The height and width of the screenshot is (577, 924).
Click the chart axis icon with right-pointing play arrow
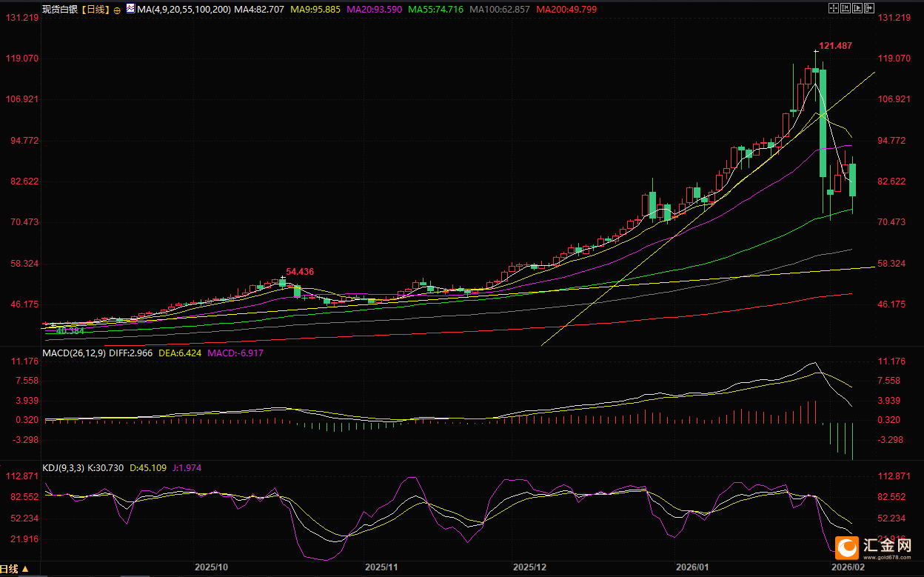[858, 8]
